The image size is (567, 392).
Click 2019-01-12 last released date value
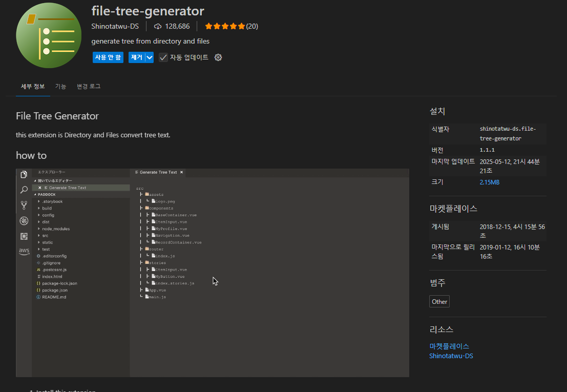[510, 252]
